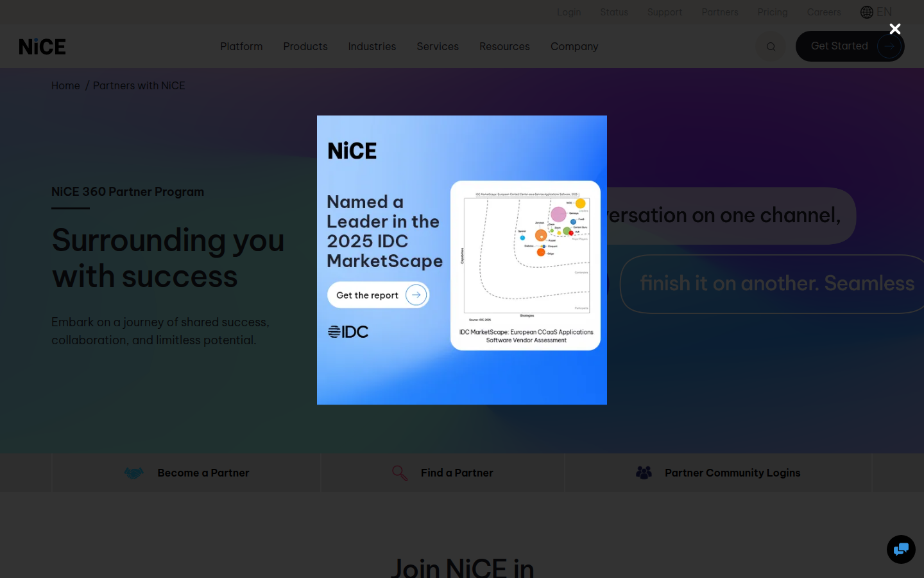The width and height of the screenshot is (924, 578).
Task: Open the live chat bubble icon
Action: click(x=901, y=549)
